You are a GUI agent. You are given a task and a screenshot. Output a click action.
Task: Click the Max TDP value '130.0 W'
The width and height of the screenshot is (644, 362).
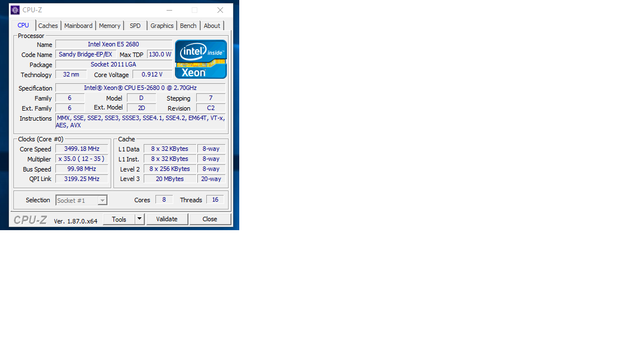click(160, 55)
